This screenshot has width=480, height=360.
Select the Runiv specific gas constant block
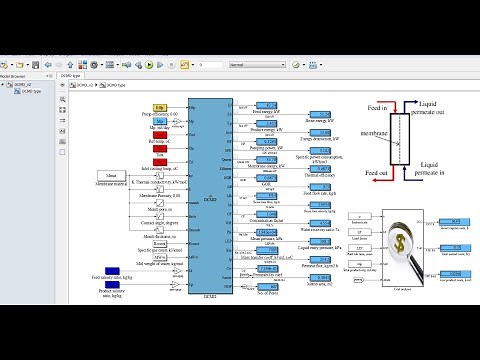160,244
